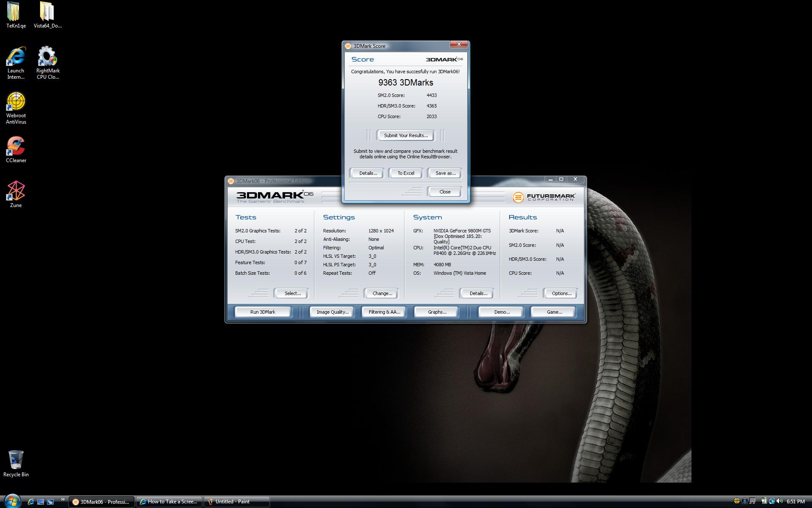Select the Recycle Bin icon

tap(16, 464)
